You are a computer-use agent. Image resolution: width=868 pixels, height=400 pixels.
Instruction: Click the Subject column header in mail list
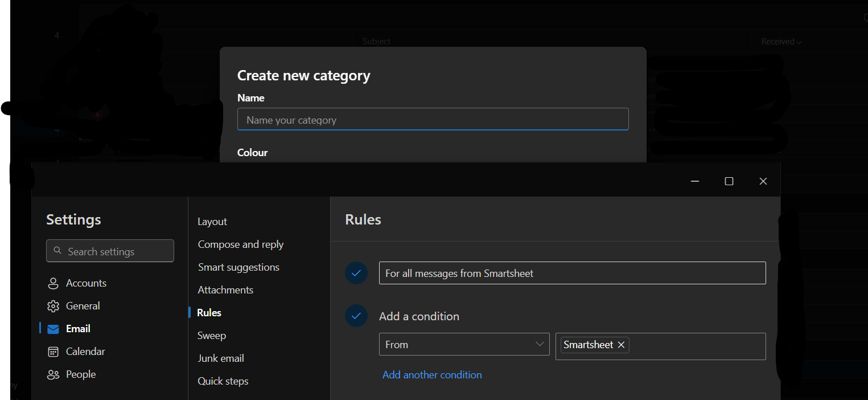pyautogui.click(x=376, y=42)
